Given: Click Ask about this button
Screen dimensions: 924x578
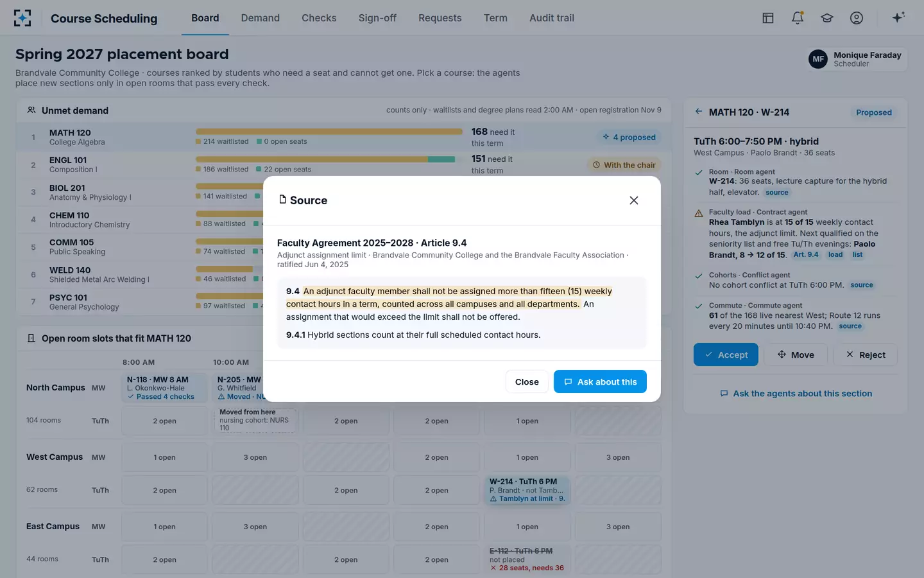Looking at the screenshot, I should click(x=600, y=381).
